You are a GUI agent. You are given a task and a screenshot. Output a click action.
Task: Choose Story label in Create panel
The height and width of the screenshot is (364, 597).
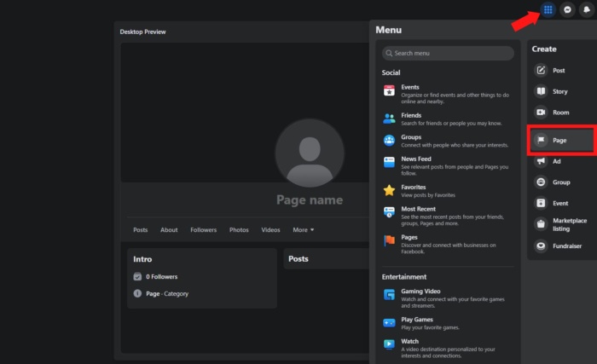point(560,91)
